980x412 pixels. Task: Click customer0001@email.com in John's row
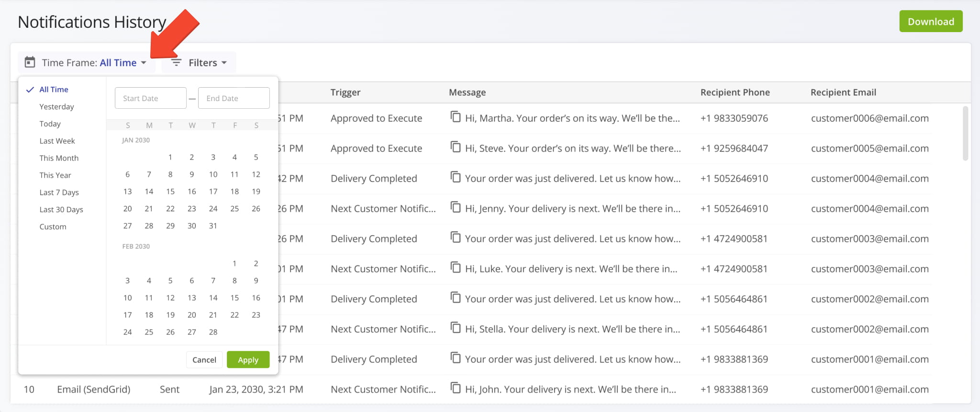pos(869,389)
